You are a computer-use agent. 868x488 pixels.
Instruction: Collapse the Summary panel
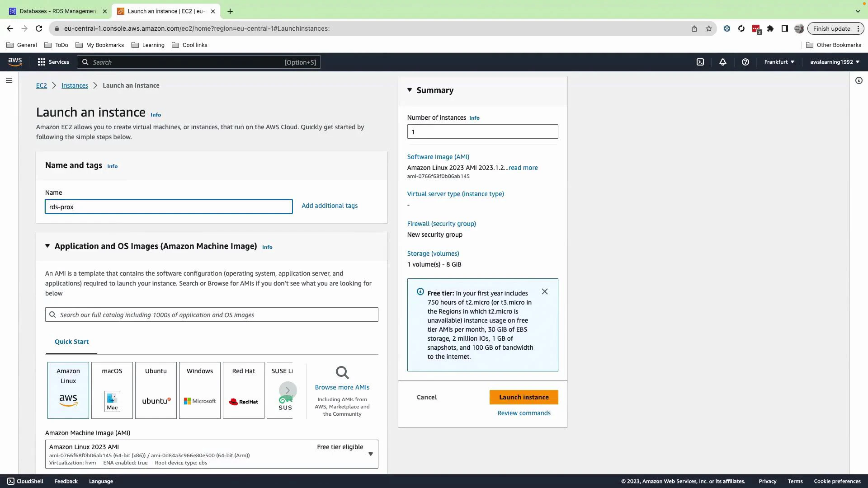point(410,90)
